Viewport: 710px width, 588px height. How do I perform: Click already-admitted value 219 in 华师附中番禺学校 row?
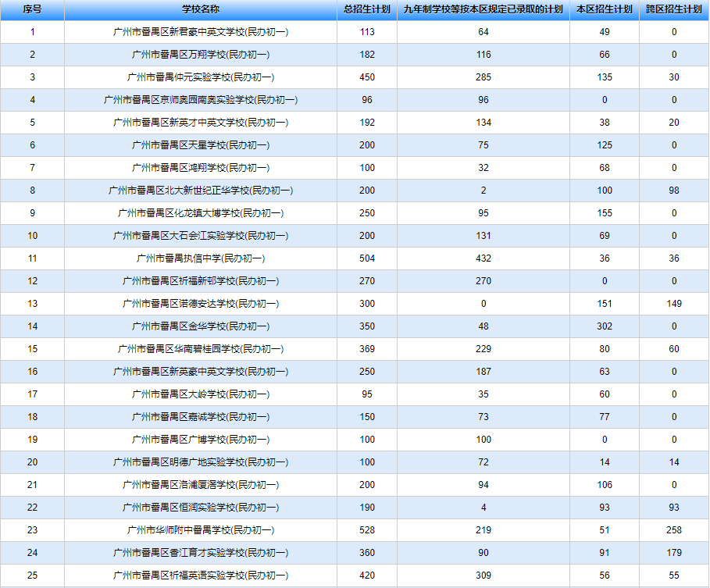483,530
